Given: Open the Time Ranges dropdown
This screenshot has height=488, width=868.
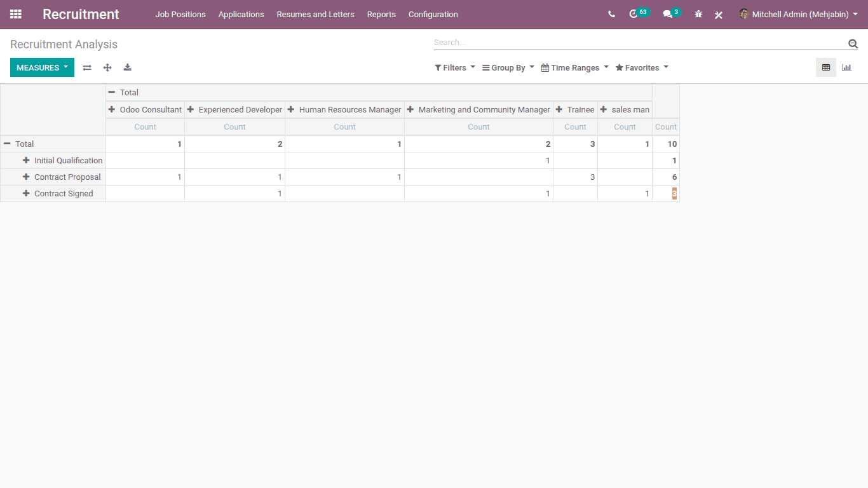Looking at the screenshot, I should [x=575, y=68].
